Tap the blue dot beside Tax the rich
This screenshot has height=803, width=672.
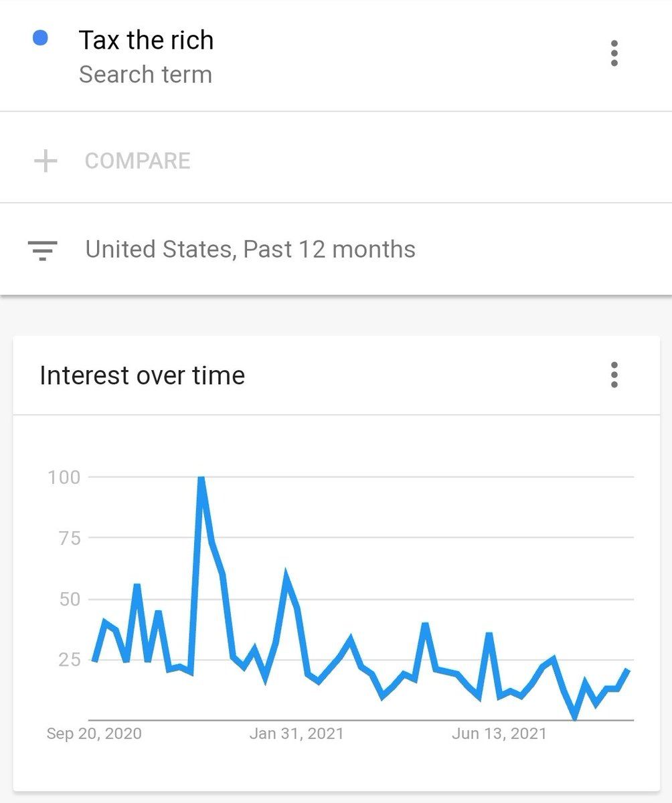(x=40, y=39)
